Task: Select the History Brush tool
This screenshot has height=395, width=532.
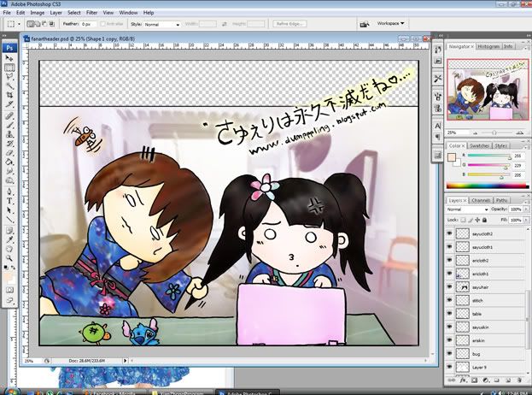Action: (9, 144)
